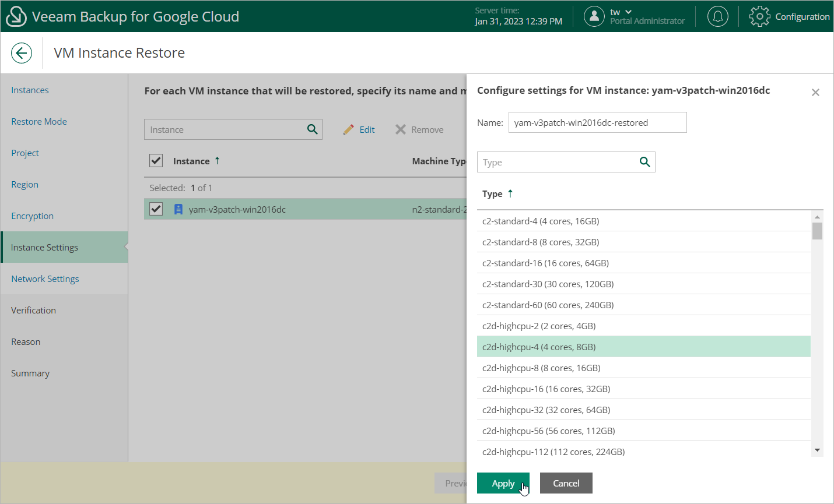Screen dimensions: 834x504
Task: Open the Encryption step
Action: click(32, 216)
